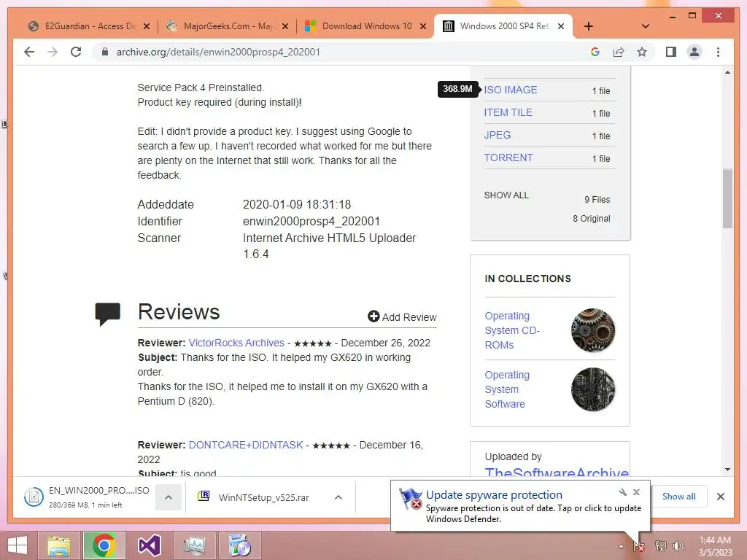Click the gears collection thumbnail

point(592,330)
